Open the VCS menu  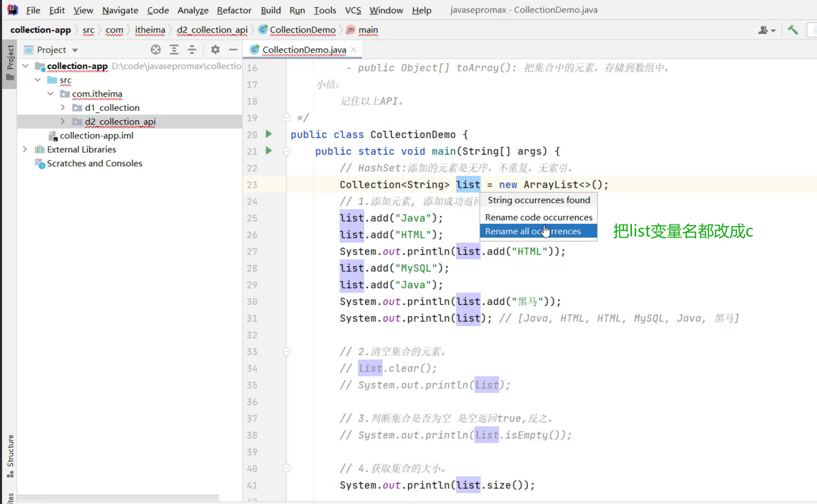coord(353,10)
